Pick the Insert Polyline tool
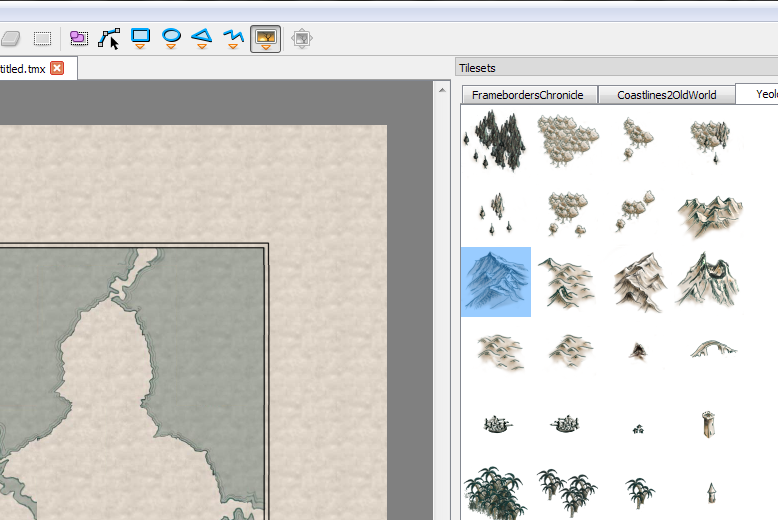Image resolution: width=778 pixels, height=520 pixels. tap(233, 39)
